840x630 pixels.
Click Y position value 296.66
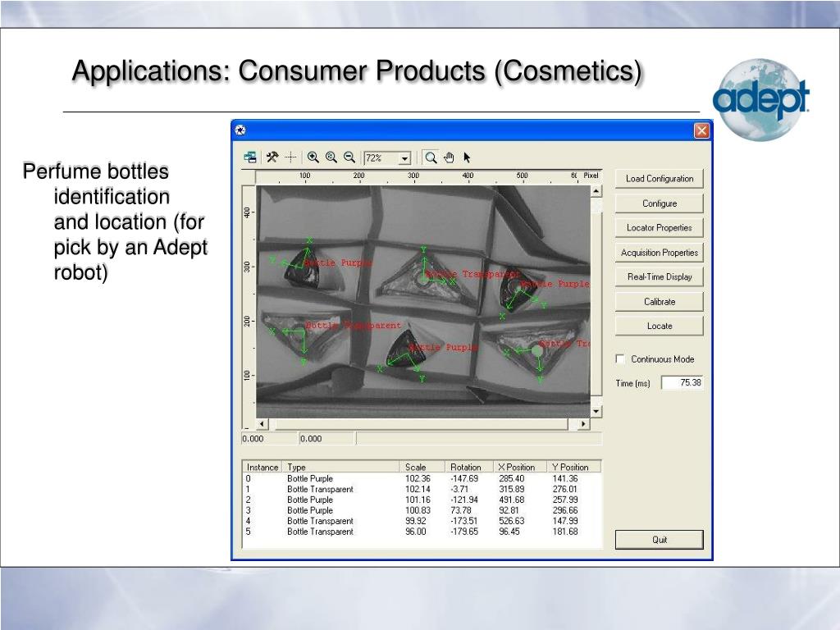(565, 510)
